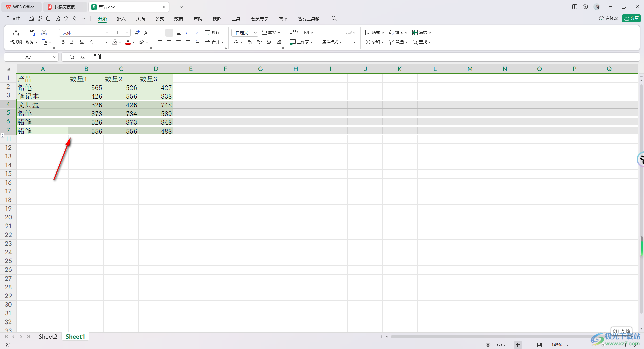
Task: Click the 分享 share button
Action: pos(631,18)
